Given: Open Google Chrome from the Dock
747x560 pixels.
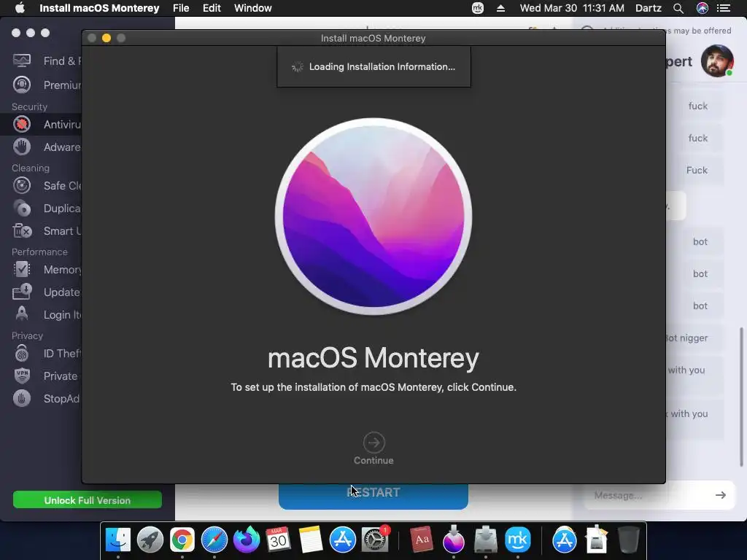Looking at the screenshot, I should [182, 540].
